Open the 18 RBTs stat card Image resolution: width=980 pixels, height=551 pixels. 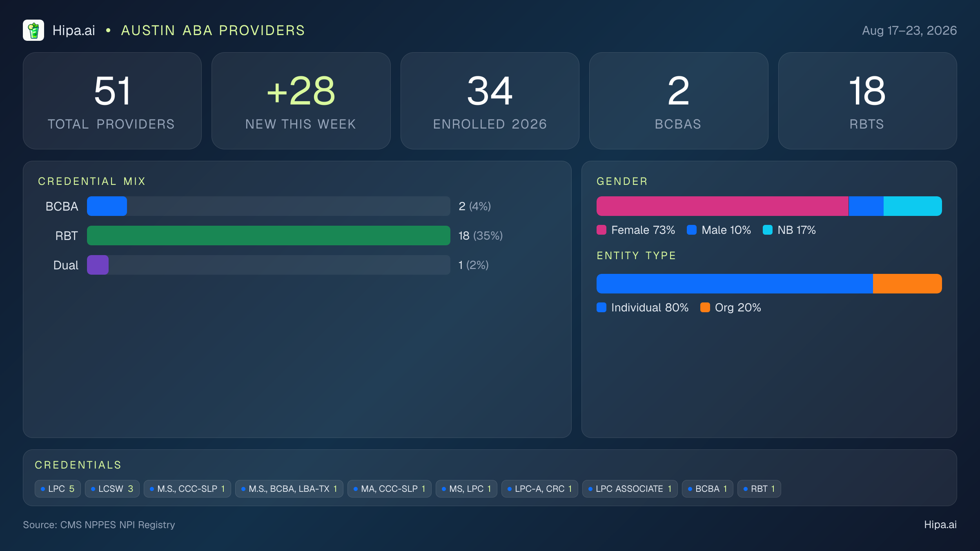pos(867,101)
